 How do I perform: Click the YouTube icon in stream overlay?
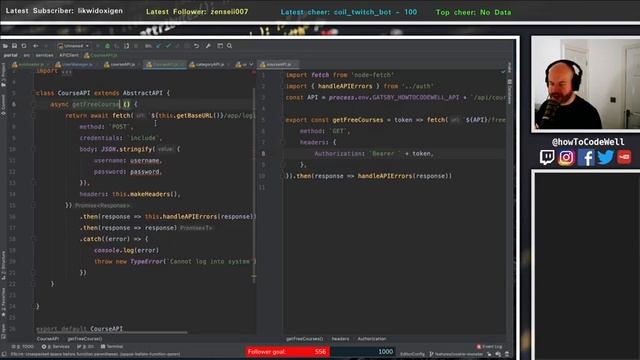(x=624, y=157)
